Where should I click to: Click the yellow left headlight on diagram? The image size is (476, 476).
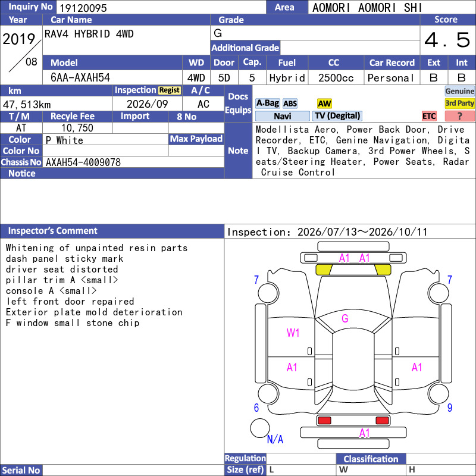pyautogui.click(x=324, y=270)
